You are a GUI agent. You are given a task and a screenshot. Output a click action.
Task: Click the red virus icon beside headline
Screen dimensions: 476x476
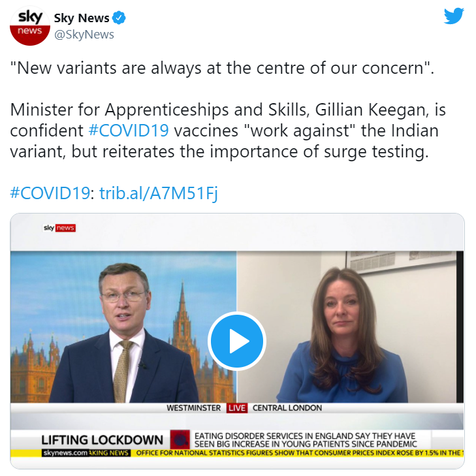pos(180,439)
